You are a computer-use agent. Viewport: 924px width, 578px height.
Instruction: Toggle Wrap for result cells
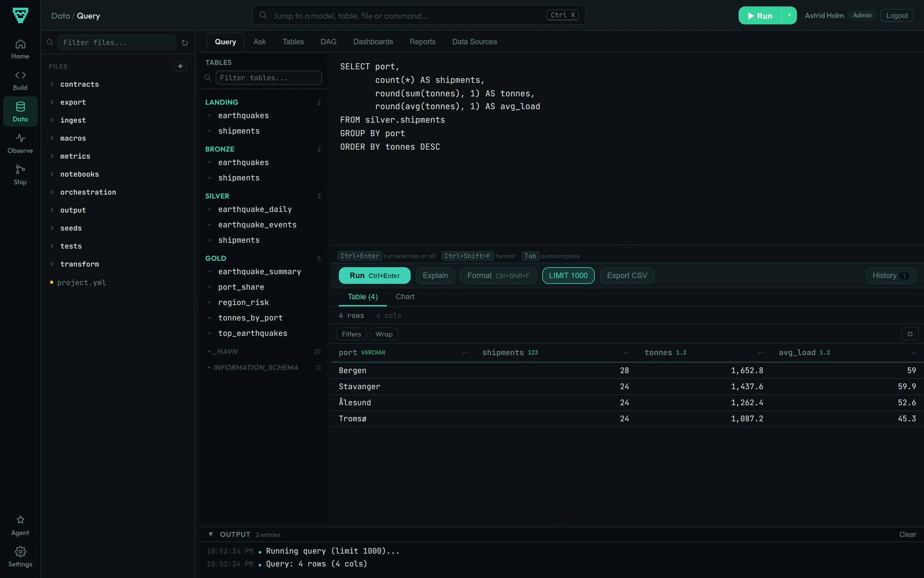point(384,334)
